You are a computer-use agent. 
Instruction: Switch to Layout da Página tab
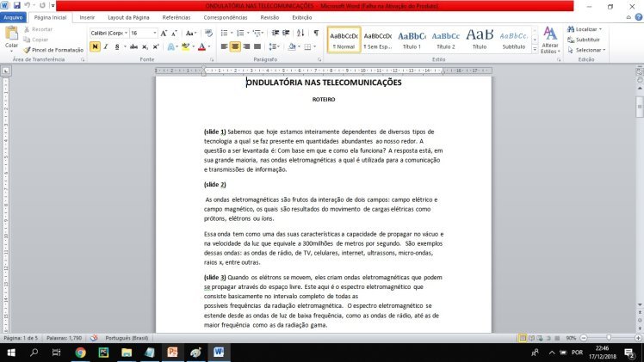(x=128, y=18)
